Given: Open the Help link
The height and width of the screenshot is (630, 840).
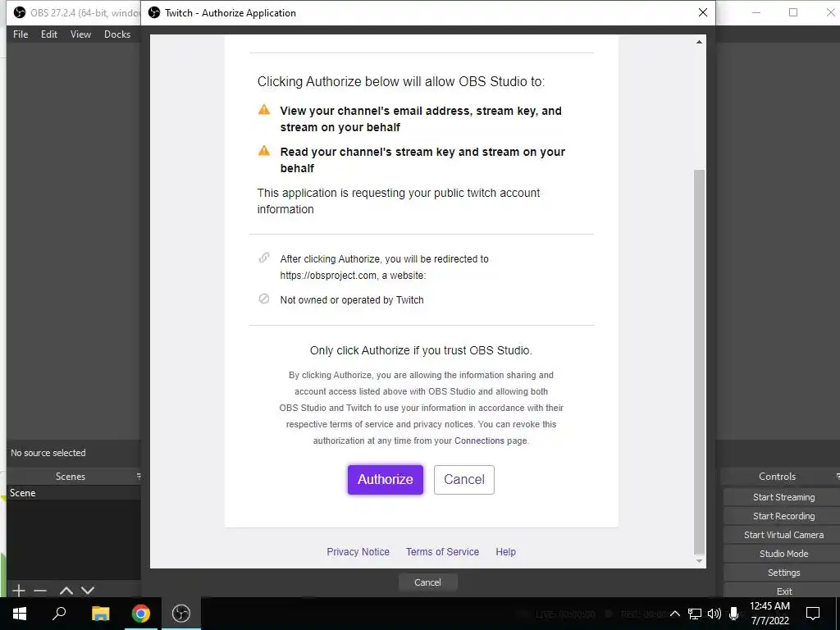Looking at the screenshot, I should [505, 552].
